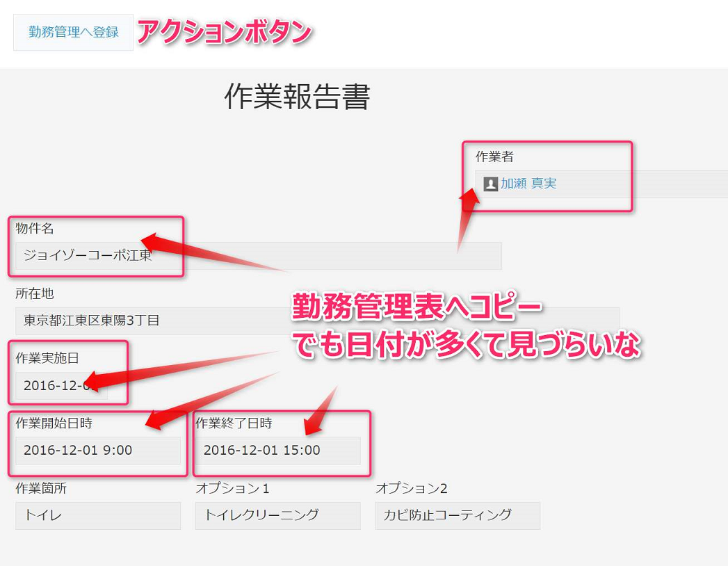The height and width of the screenshot is (566, 728).
Task: Select the 物件名 field ジョイゾーコーポ江東
Action: point(259,255)
